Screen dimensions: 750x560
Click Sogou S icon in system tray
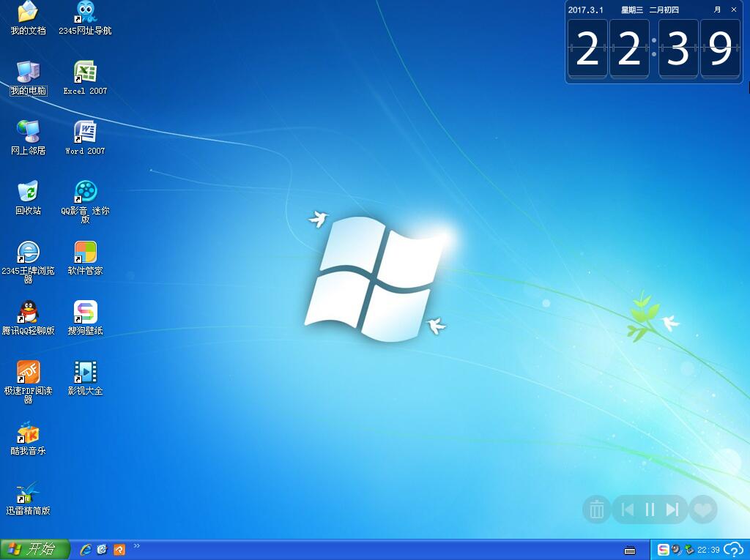click(x=663, y=550)
